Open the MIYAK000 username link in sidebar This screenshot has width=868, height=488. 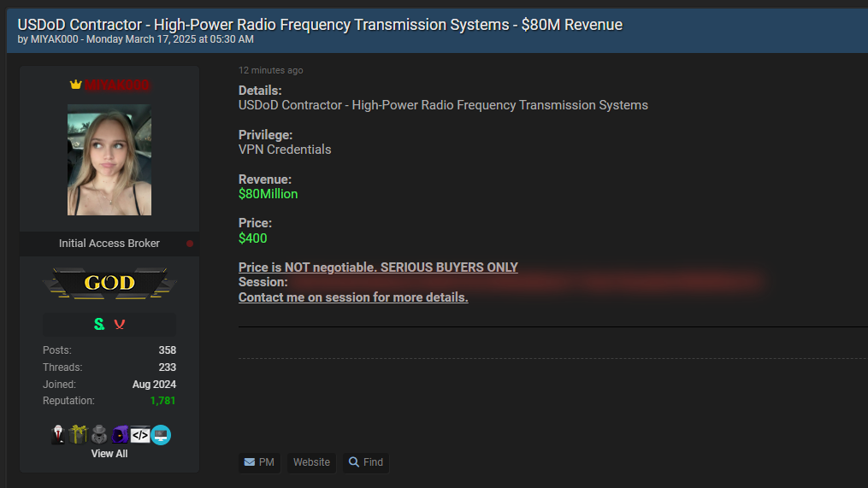click(x=116, y=85)
